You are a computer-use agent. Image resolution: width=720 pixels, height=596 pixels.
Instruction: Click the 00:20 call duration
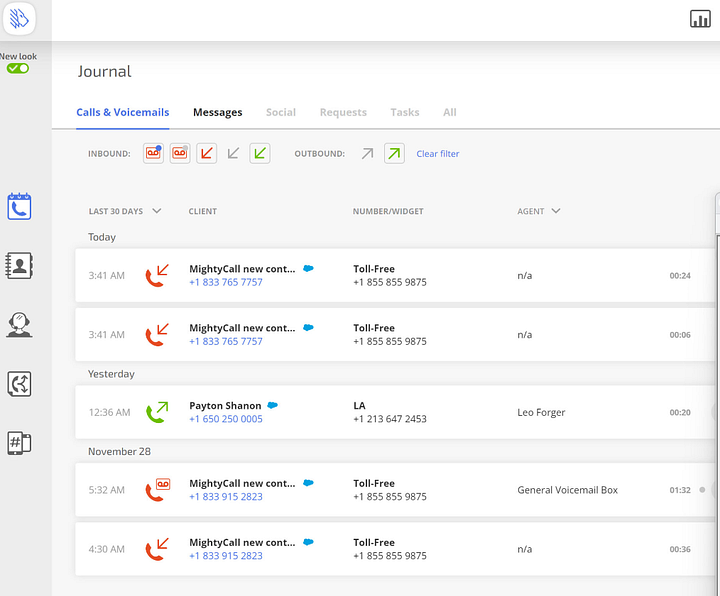[680, 412]
